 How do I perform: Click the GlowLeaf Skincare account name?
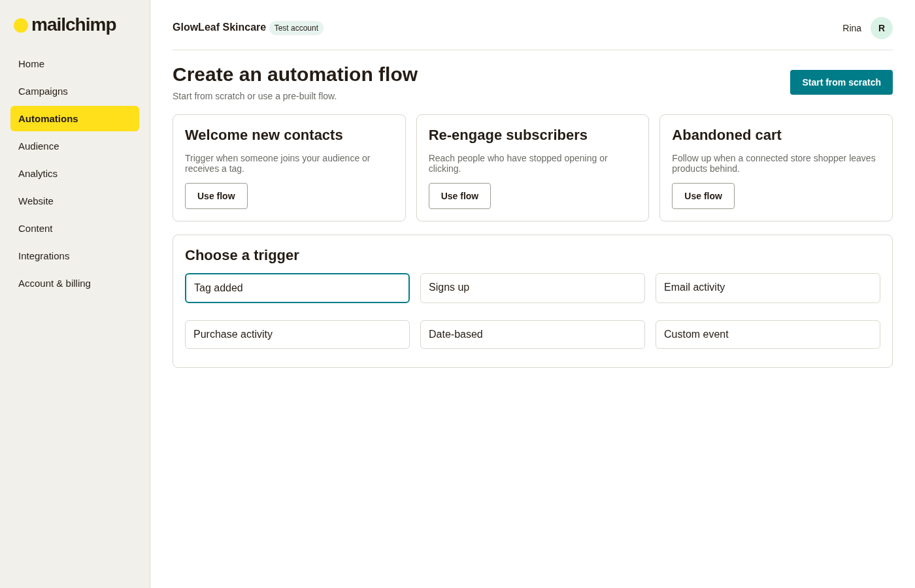point(219,27)
